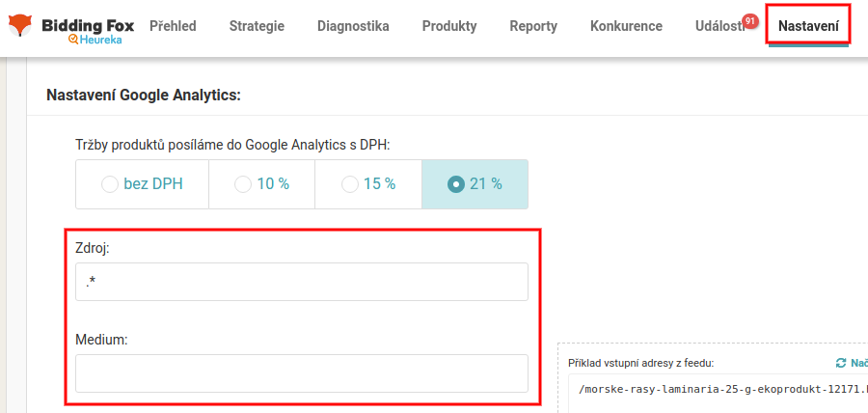
Task: Click the Bidding Fox logo icon
Action: coord(20,25)
